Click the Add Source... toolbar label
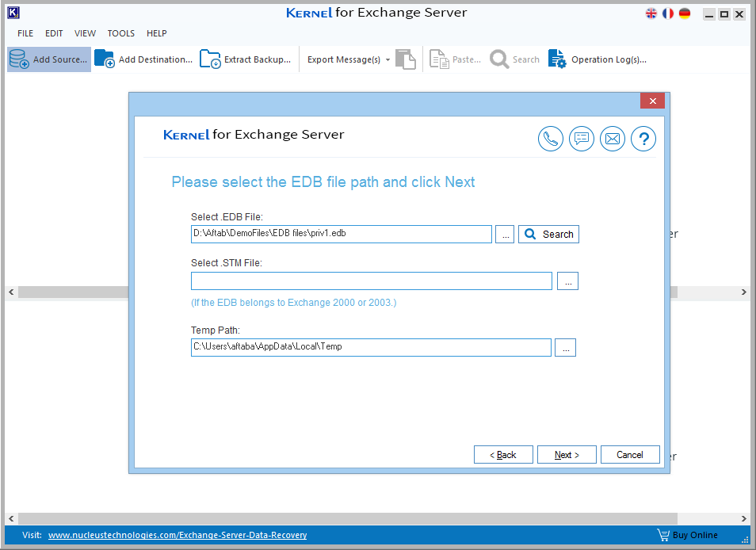This screenshot has height=550, width=756. (60, 59)
